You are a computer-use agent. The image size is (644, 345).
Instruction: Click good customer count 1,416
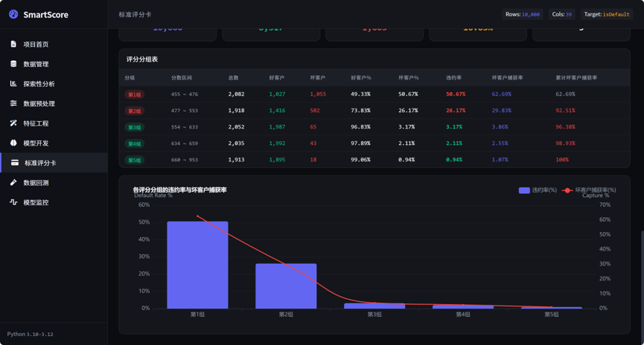pyautogui.click(x=277, y=110)
